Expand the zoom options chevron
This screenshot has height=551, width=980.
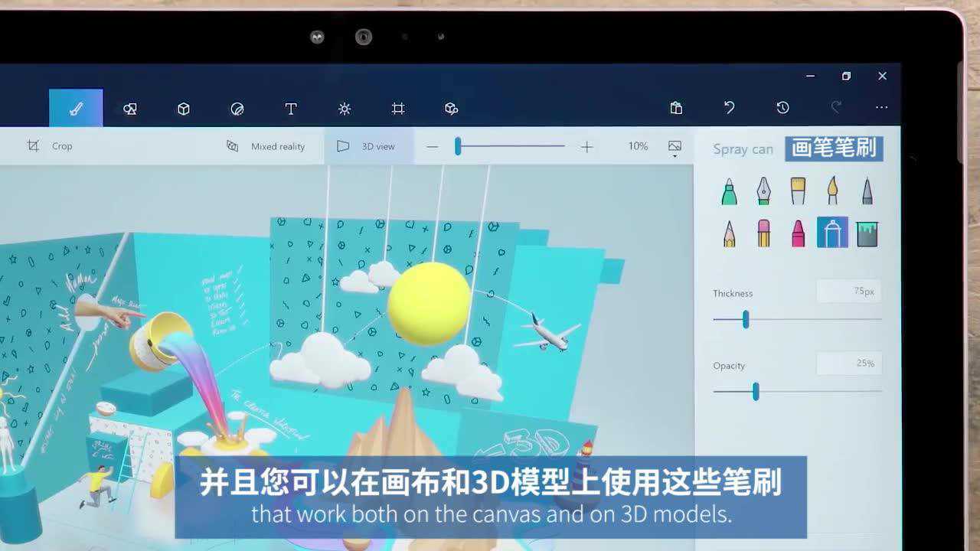click(675, 155)
